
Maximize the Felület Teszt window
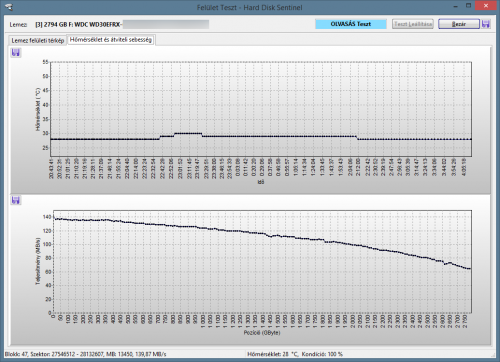point(468,6)
